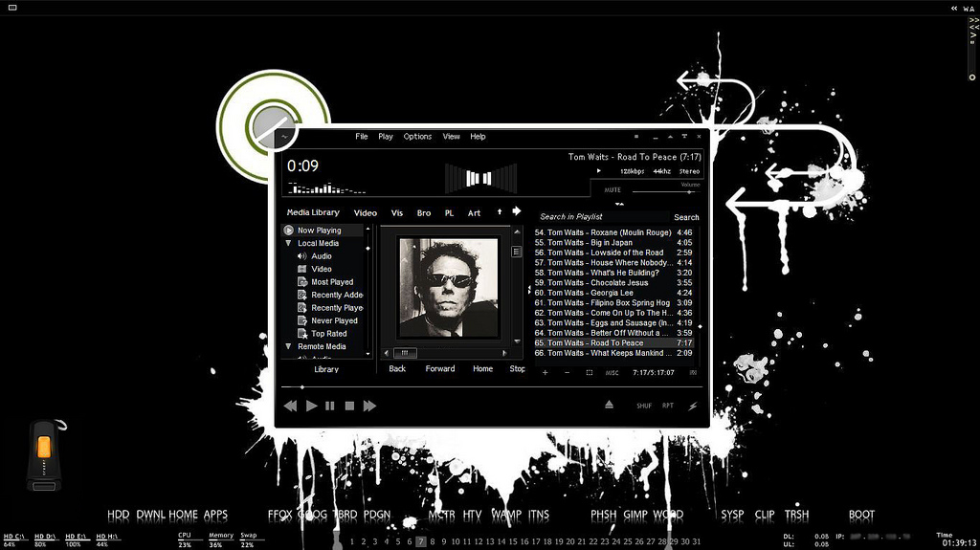Click the playlist MISC button
The image size is (980, 550).
point(612,373)
